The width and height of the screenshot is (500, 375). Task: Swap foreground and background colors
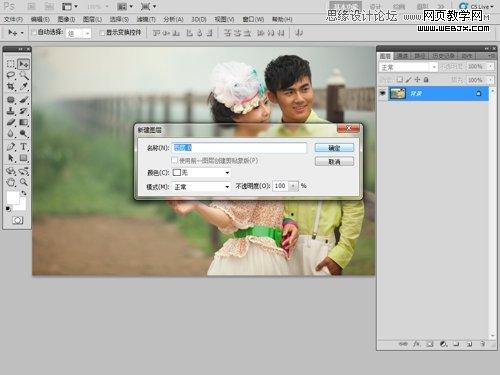[24, 193]
